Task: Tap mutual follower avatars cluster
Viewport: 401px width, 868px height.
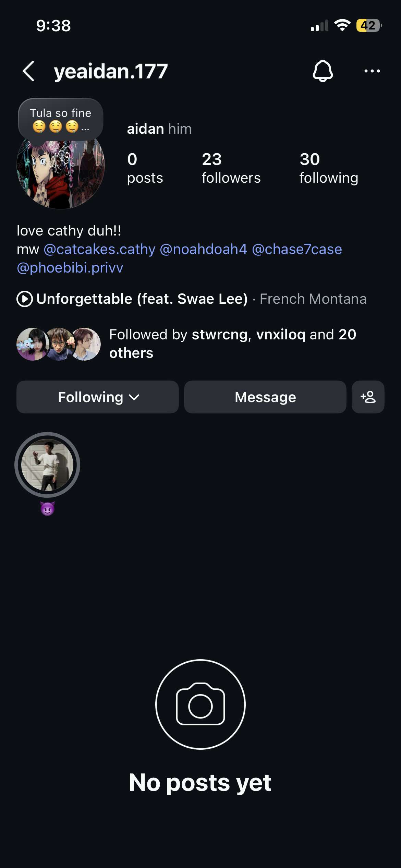Action: click(x=59, y=344)
